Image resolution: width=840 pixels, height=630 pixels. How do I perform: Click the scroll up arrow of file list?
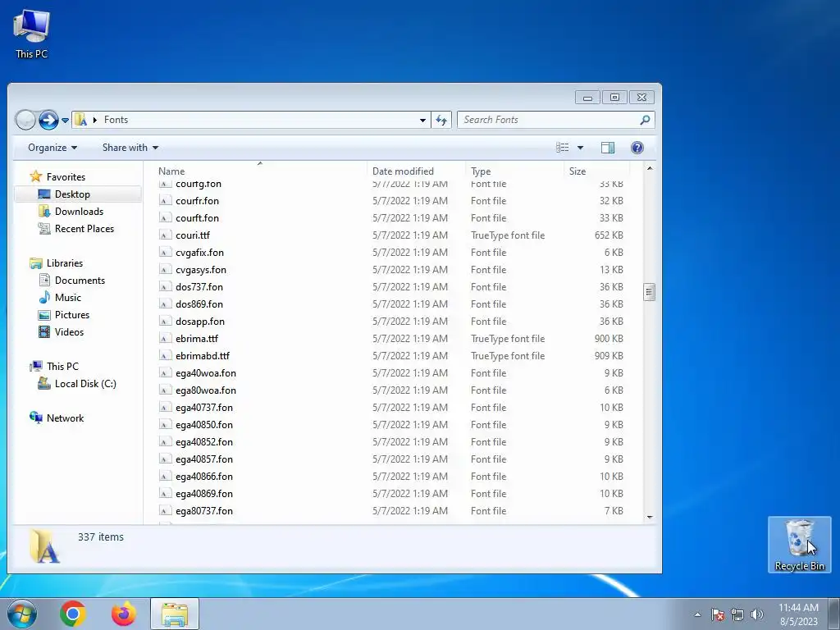point(650,169)
